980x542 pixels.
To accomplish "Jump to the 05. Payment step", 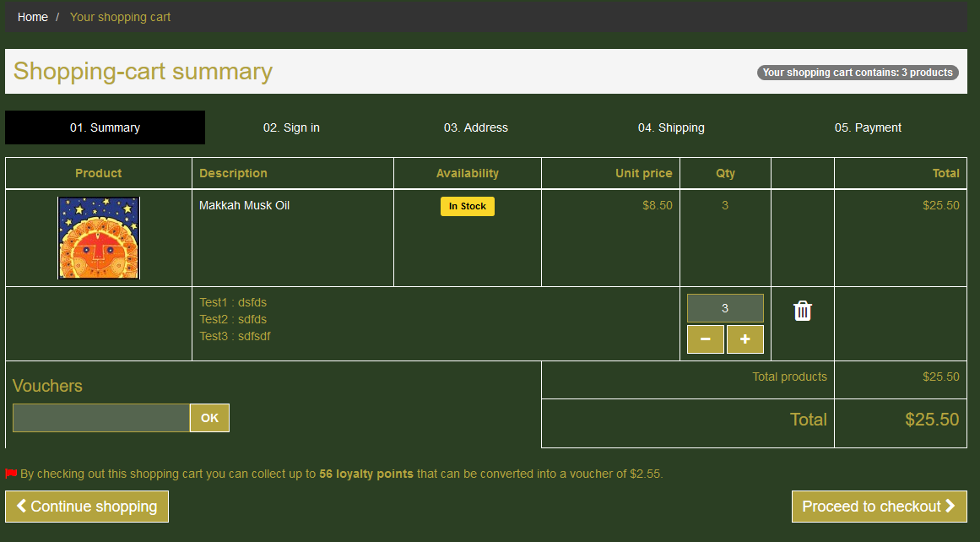I will pos(868,127).
